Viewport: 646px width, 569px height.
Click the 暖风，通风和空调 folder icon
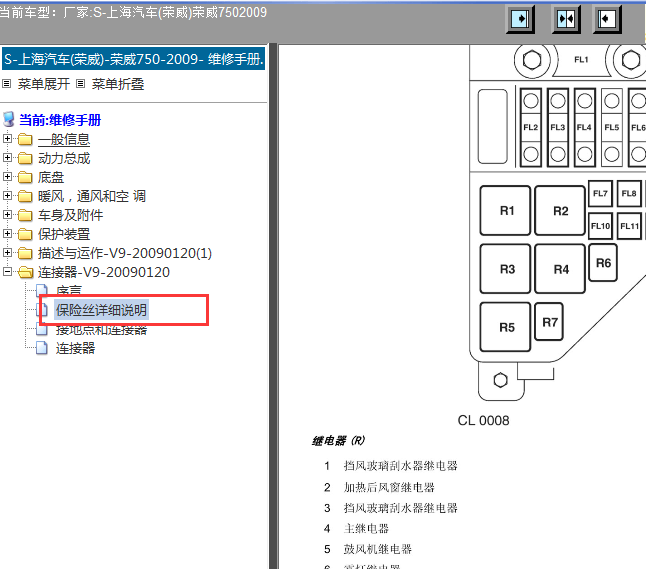coord(25,196)
